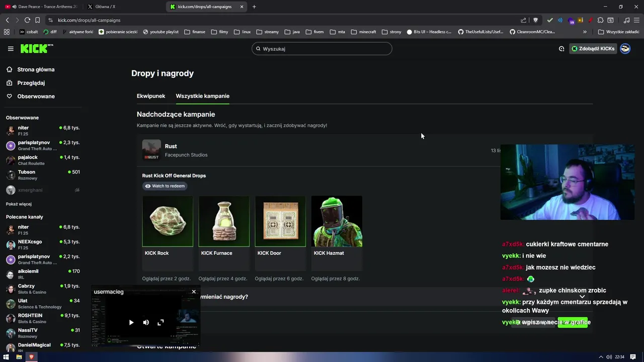Click the circular icon left of Zdobądź KICKs
The image size is (644, 362).
[561, 49]
